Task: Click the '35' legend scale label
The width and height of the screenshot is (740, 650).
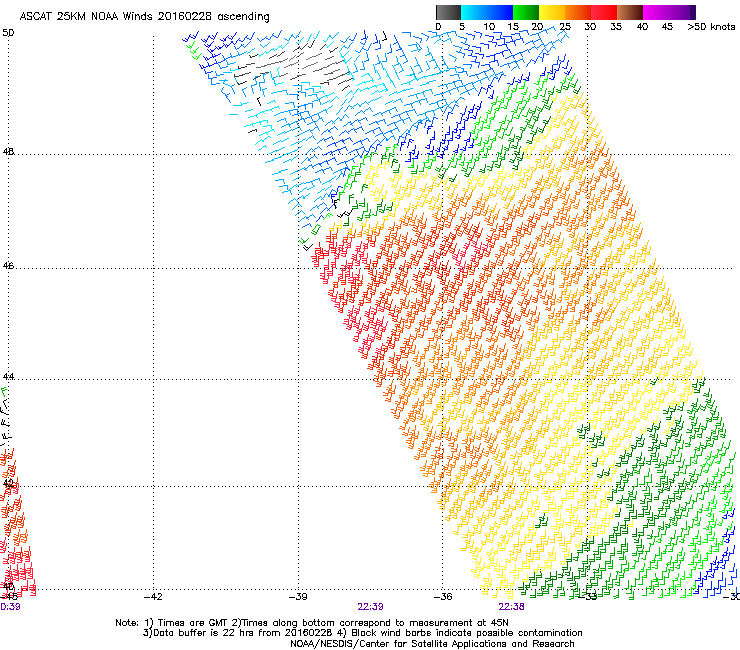Action: click(x=616, y=27)
